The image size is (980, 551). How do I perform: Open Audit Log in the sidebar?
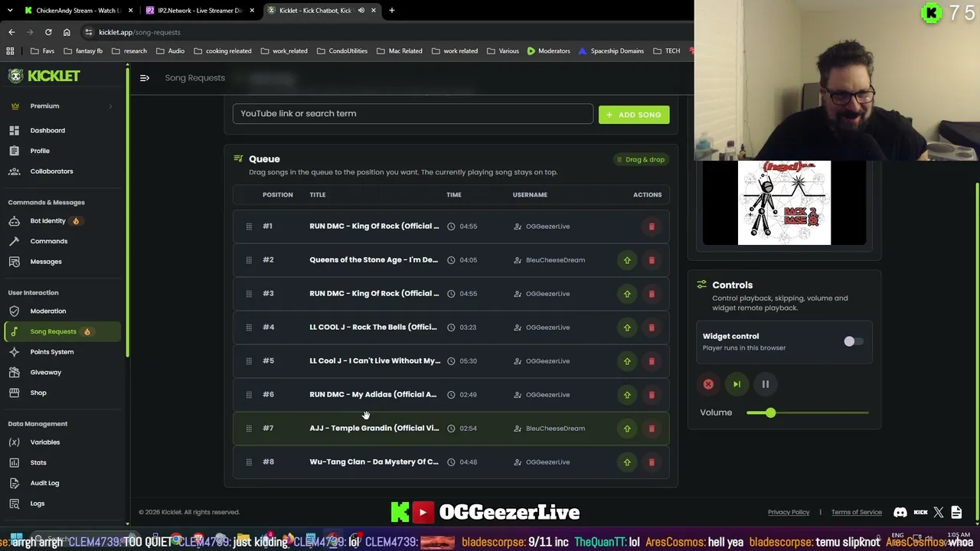(44, 484)
